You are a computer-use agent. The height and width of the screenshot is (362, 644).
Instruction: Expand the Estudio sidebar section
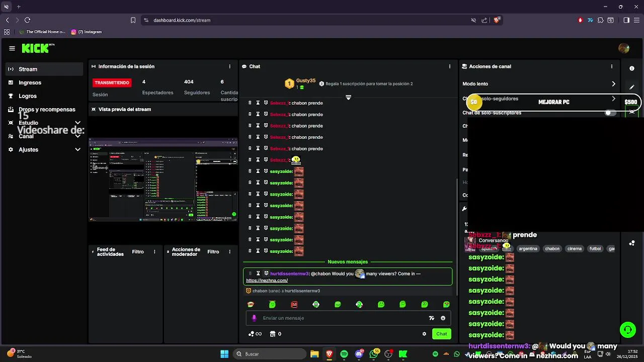pos(44,123)
